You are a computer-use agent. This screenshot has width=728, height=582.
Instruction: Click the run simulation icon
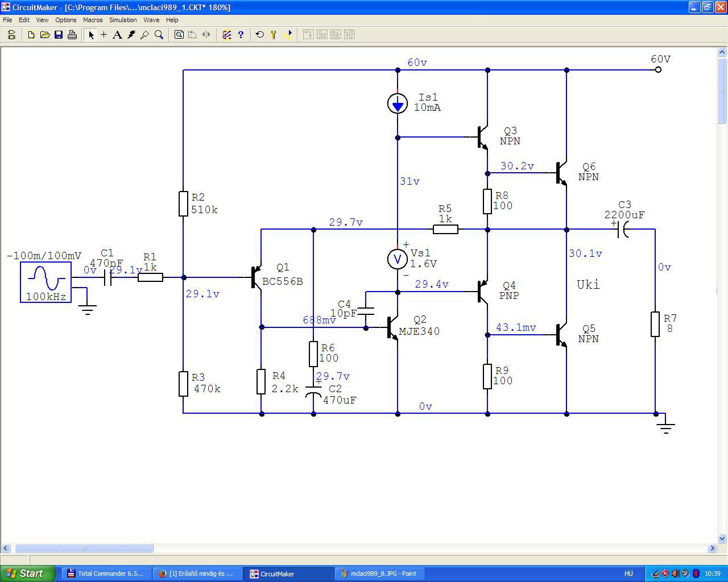click(288, 35)
